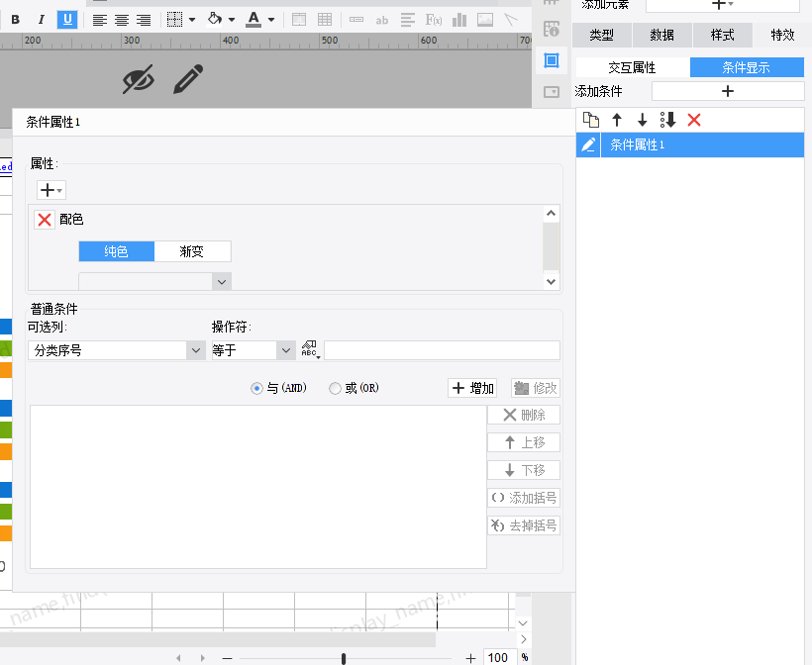Align text left
This screenshot has width=812, height=665.
[99, 20]
